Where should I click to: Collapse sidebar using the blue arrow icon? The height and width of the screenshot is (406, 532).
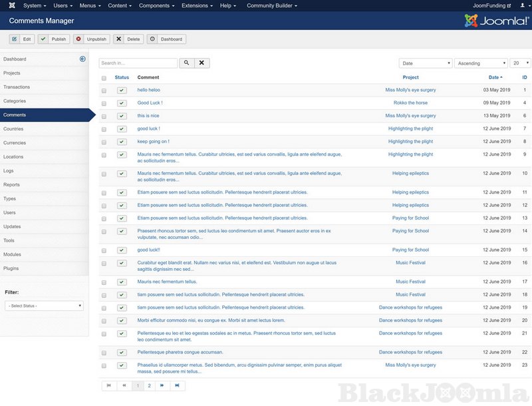(82, 59)
